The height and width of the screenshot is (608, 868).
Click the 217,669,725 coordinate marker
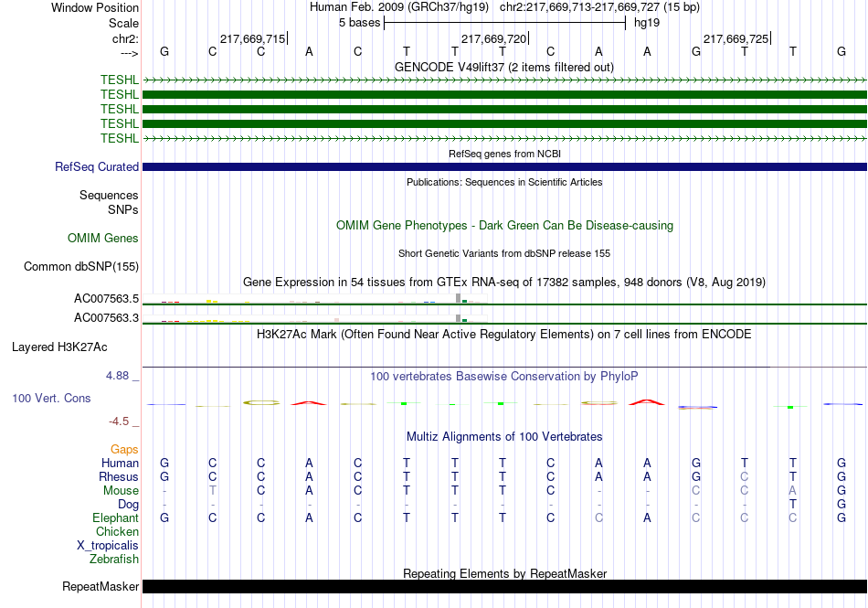pos(736,38)
